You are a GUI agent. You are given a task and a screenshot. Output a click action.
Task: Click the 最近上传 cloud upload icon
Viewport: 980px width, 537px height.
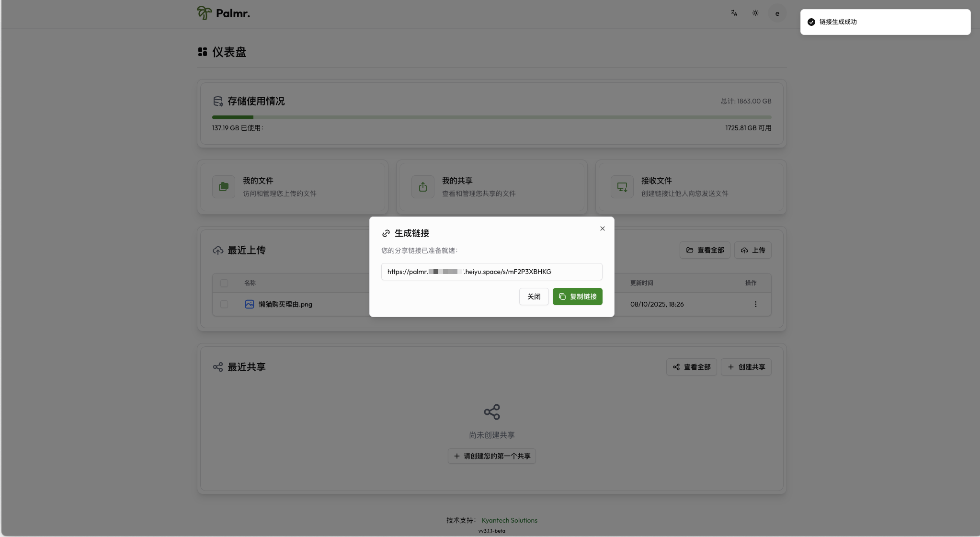(218, 251)
